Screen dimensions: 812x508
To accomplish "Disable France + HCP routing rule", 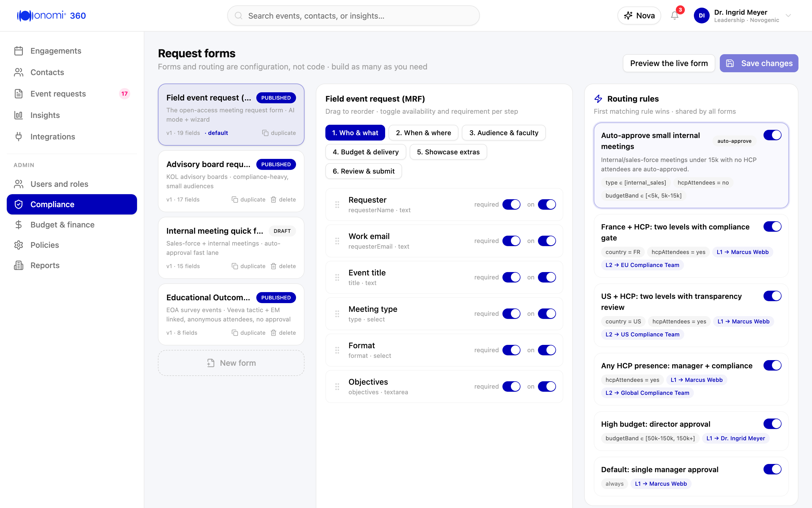I will pyautogui.click(x=773, y=226).
